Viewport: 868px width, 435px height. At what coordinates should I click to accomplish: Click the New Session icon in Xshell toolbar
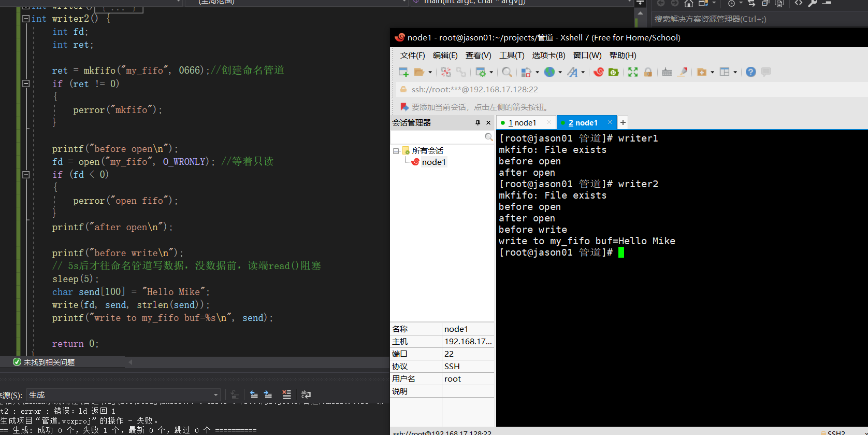[x=403, y=72]
